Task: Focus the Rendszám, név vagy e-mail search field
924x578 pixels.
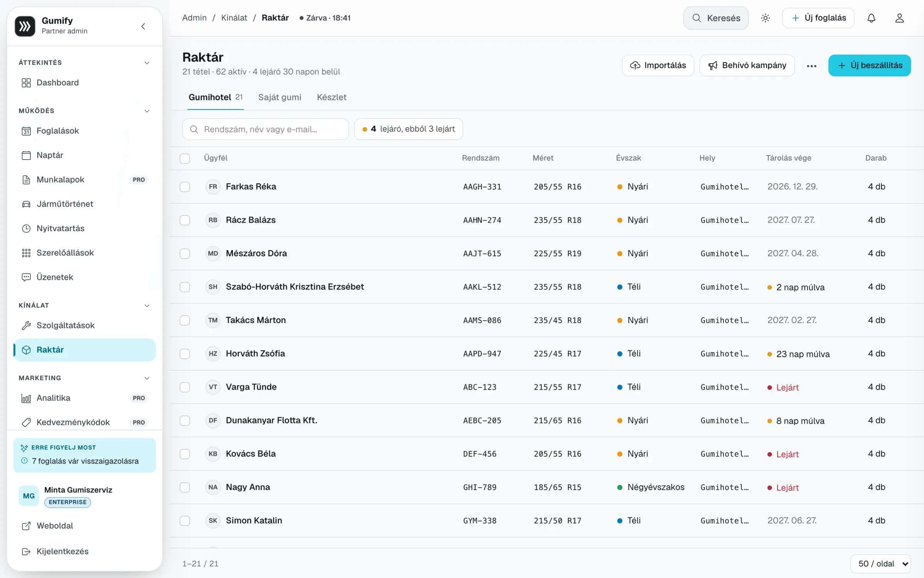Action: pos(266,129)
